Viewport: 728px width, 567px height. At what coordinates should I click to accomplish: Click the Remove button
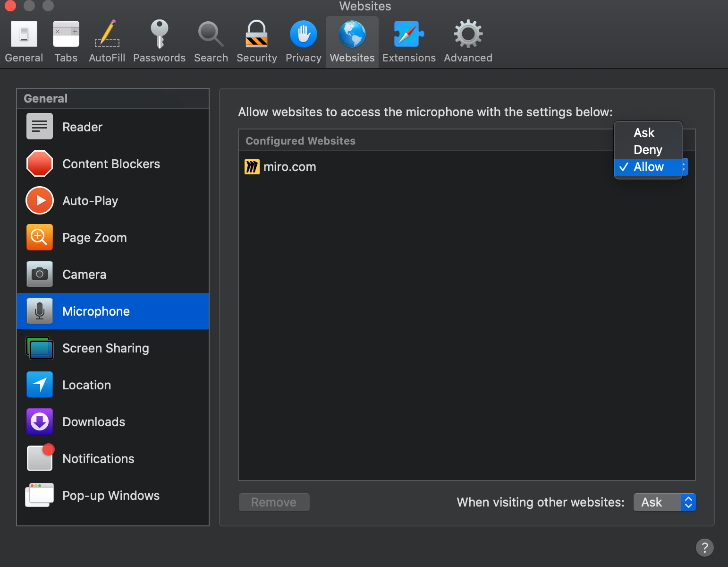pyautogui.click(x=274, y=502)
